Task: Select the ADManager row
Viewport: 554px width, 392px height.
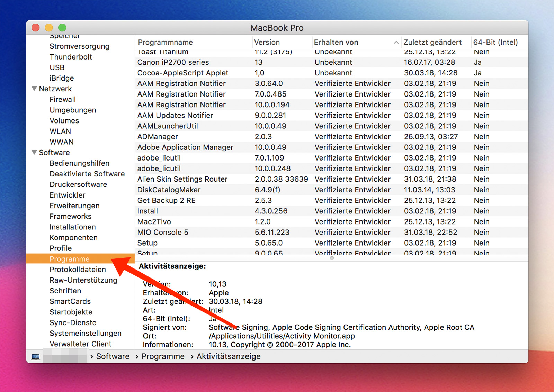Action: (332, 137)
